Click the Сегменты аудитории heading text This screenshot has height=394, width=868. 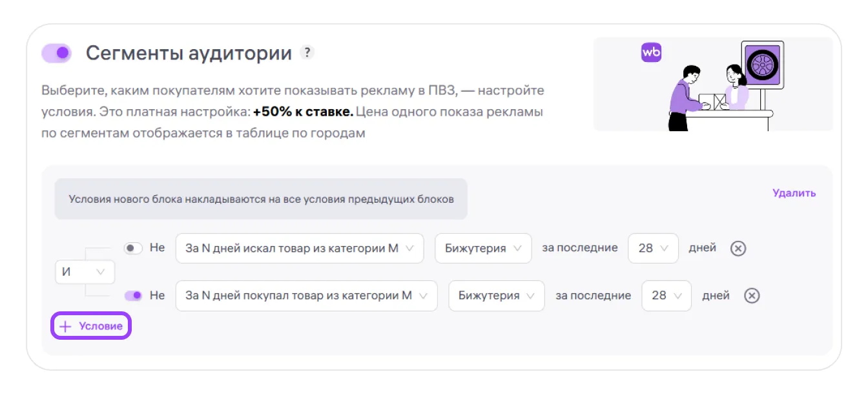pos(189,53)
